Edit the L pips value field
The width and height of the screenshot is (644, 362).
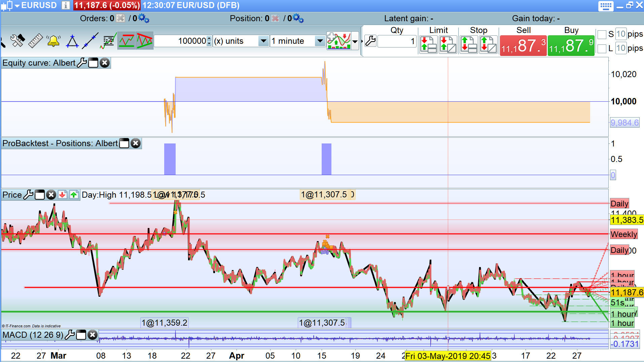(621, 48)
